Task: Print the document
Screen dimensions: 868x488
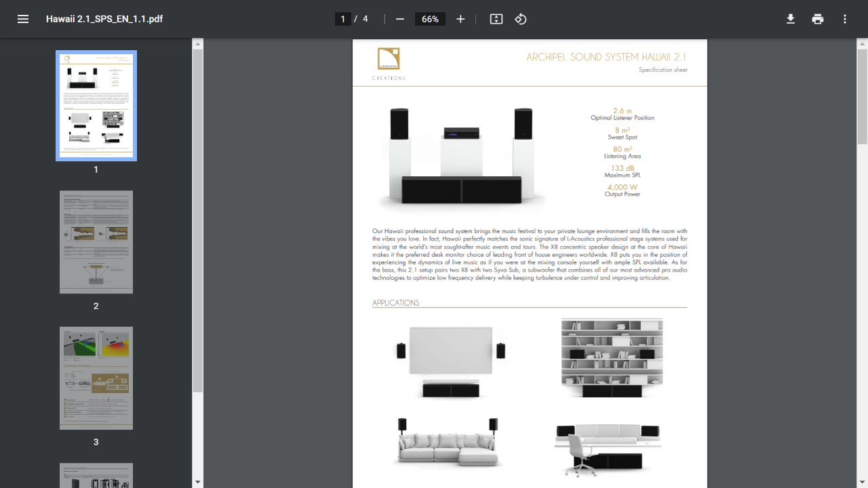Action: pyautogui.click(x=818, y=19)
